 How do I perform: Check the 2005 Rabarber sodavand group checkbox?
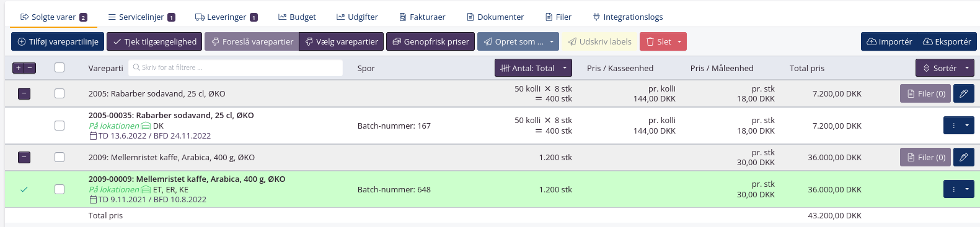(x=60, y=93)
